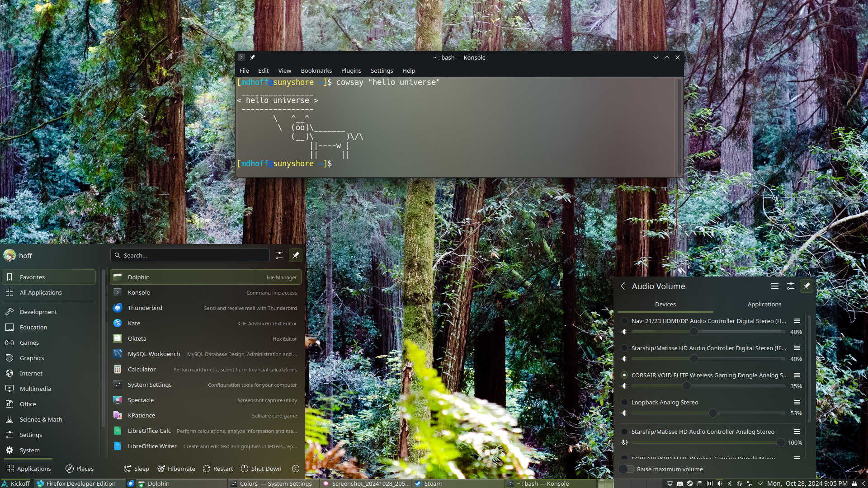This screenshot has height=488, width=868.
Task: Open notifications bell in system tray
Action: click(x=670, y=483)
